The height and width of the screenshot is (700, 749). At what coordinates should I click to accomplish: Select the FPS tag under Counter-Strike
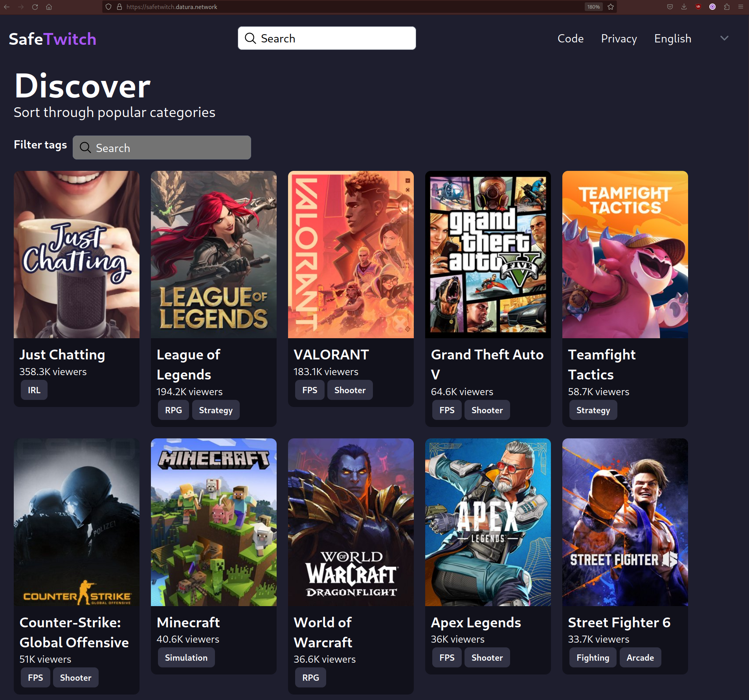[35, 678]
